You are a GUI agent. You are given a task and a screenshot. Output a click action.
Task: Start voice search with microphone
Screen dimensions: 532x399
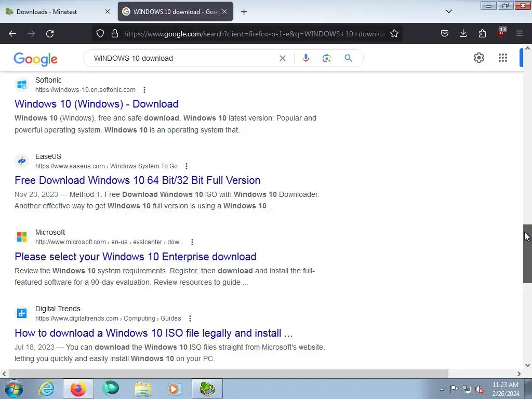[x=305, y=58]
